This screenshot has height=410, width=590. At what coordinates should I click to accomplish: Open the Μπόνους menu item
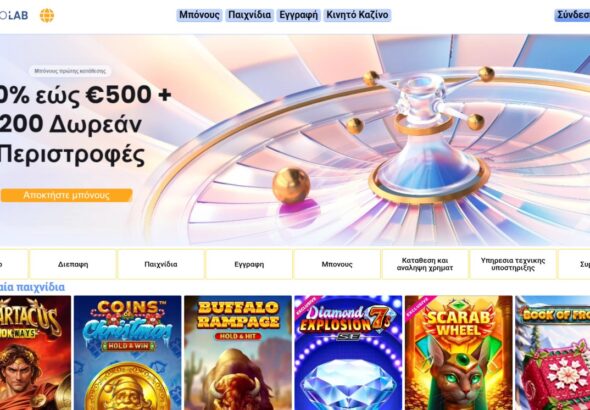click(x=199, y=15)
